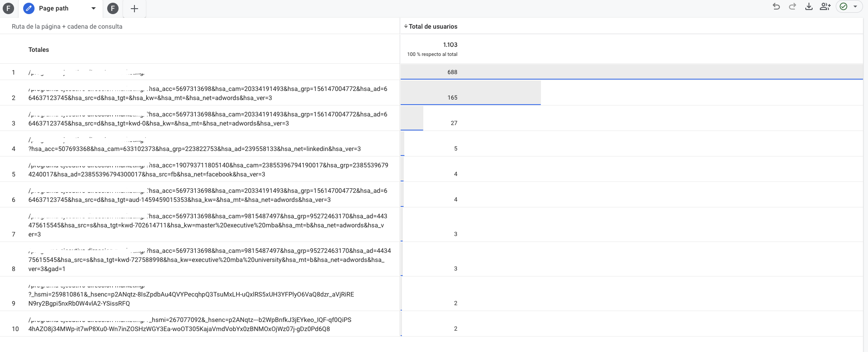Open the Page path tab dropdown arrow

coord(94,8)
